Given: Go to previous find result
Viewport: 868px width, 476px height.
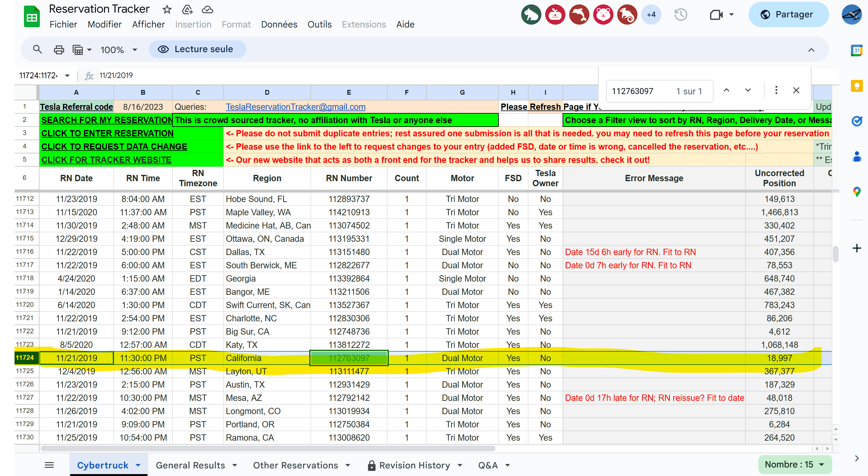Looking at the screenshot, I should (726, 90).
